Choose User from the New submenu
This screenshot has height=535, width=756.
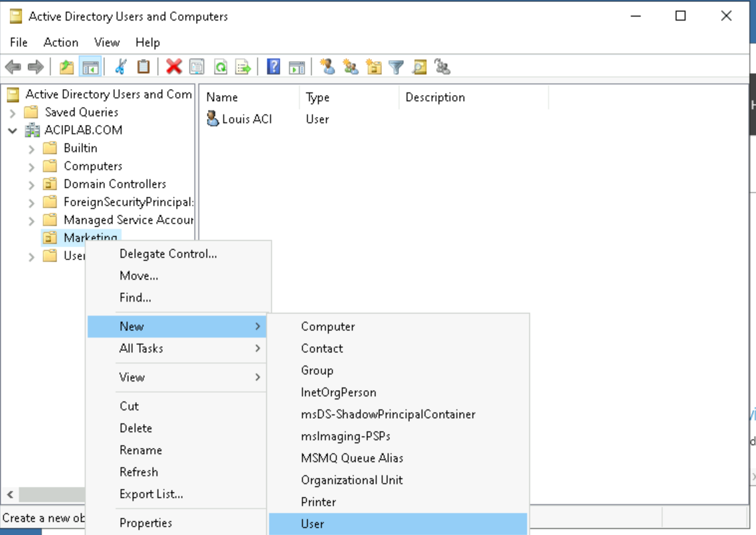pyautogui.click(x=312, y=524)
